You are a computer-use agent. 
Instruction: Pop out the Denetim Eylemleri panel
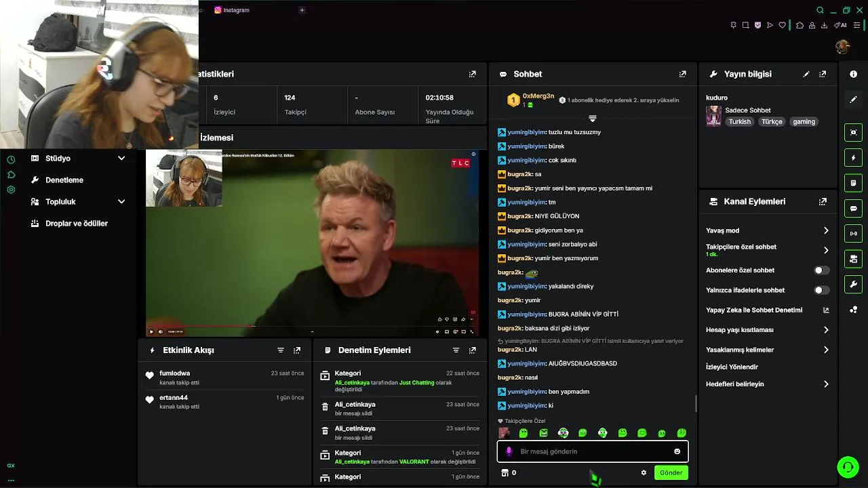click(473, 350)
